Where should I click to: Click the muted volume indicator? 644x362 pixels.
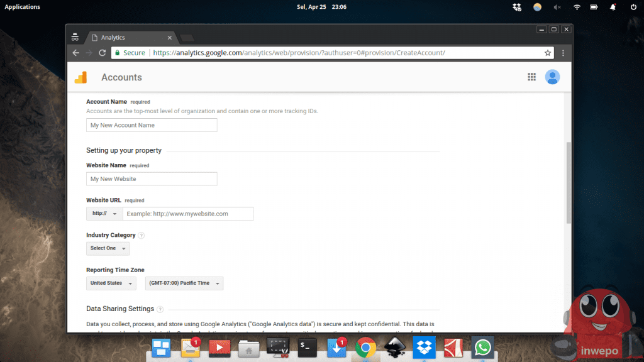coord(557,7)
